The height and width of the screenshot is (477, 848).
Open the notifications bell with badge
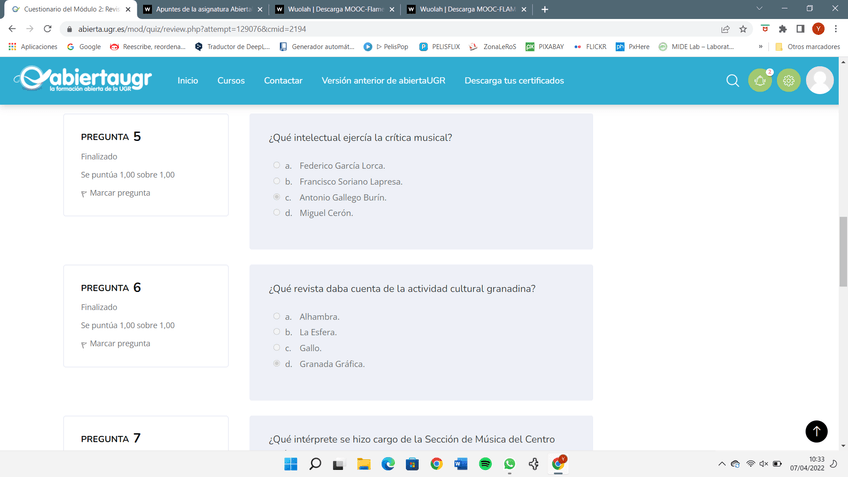point(760,81)
